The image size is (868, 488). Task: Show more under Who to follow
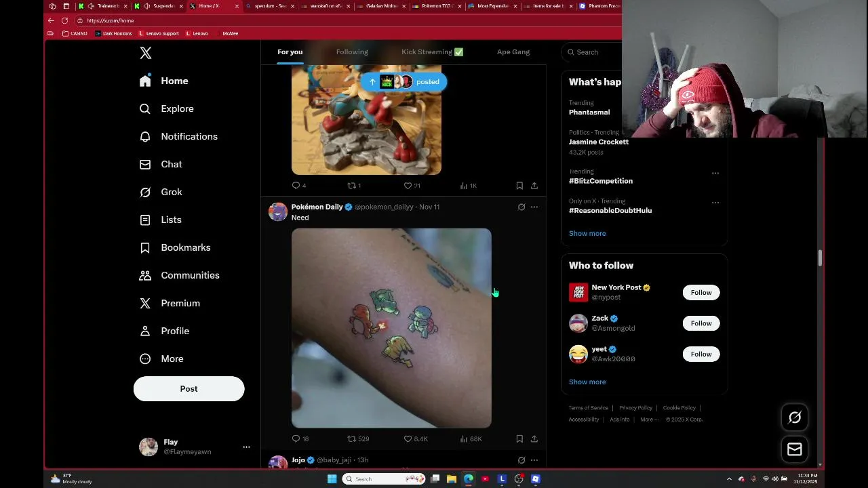point(587,382)
